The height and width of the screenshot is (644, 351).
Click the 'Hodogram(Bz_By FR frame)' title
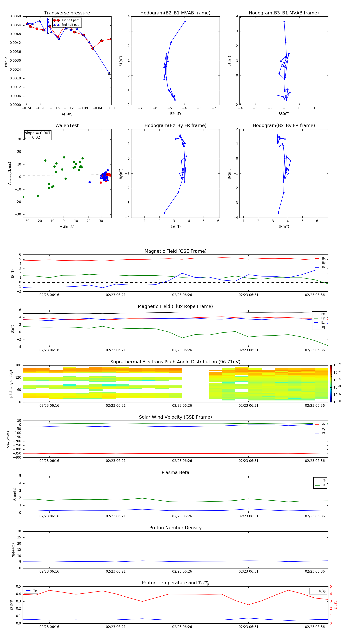(x=175, y=125)
